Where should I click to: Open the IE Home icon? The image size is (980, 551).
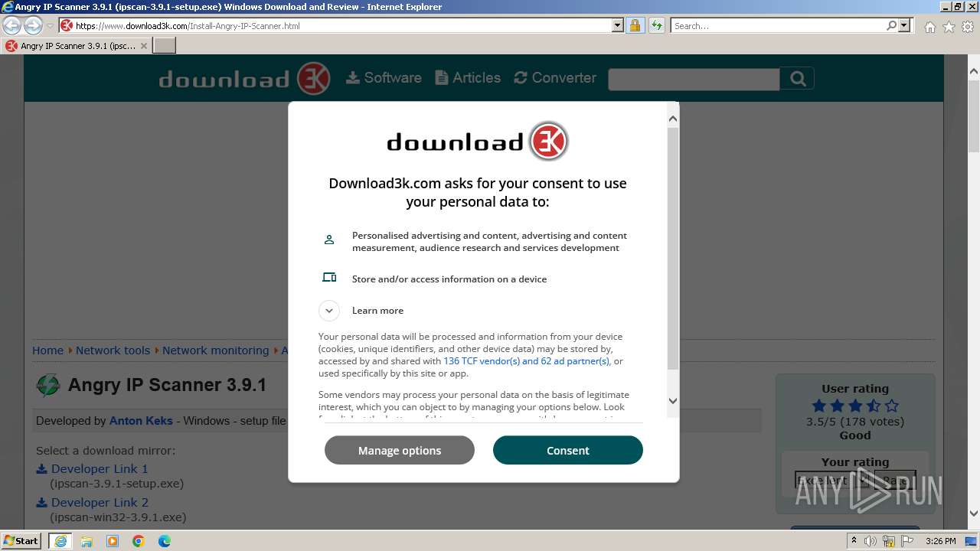click(929, 27)
